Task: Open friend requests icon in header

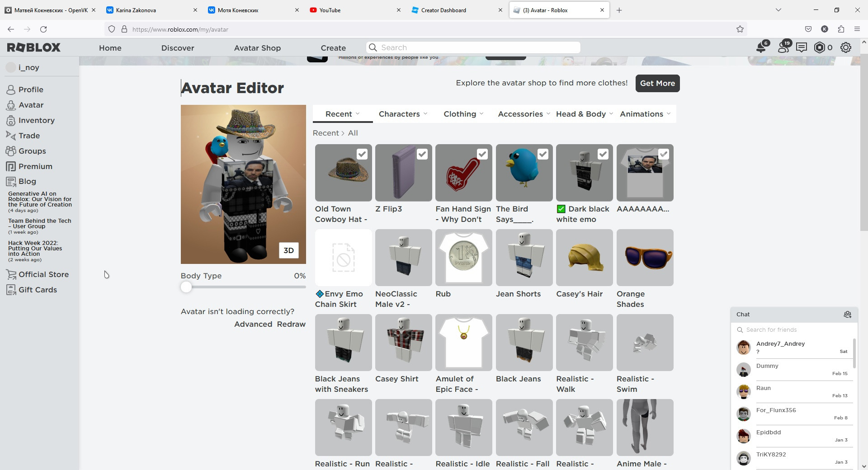Action: pos(783,47)
